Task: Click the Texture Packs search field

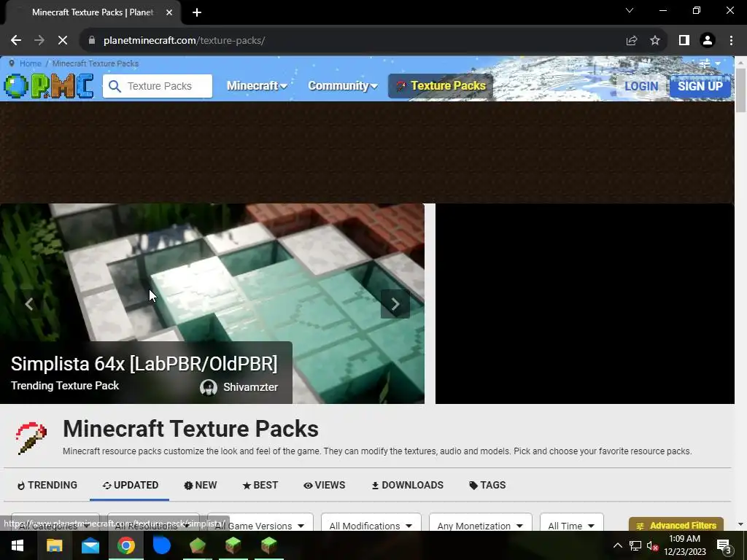Action: [158, 86]
